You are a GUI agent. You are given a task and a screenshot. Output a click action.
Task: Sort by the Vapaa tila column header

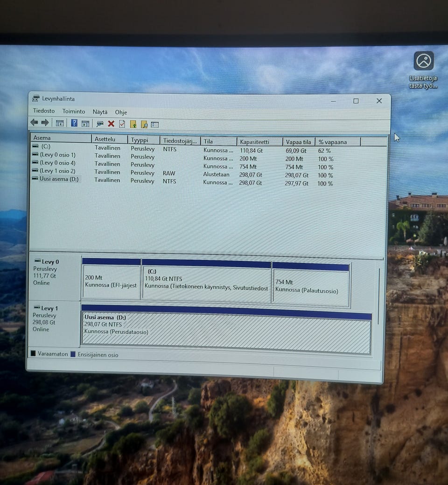(299, 142)
